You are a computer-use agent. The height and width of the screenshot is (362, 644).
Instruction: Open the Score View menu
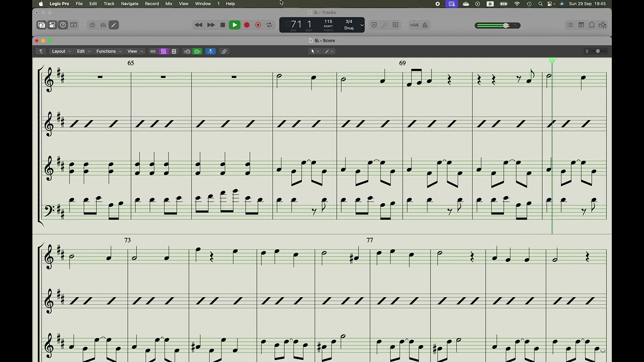(x=134, y=51)
